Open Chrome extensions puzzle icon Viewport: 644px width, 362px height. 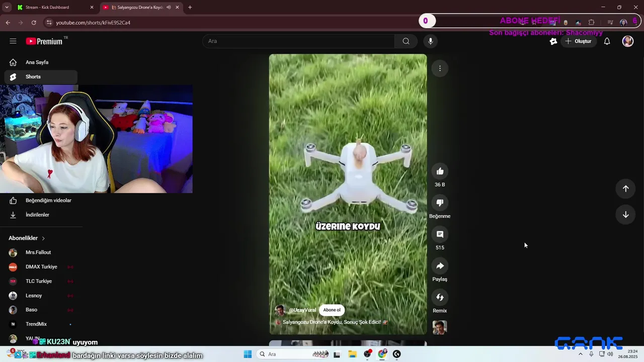591,23
